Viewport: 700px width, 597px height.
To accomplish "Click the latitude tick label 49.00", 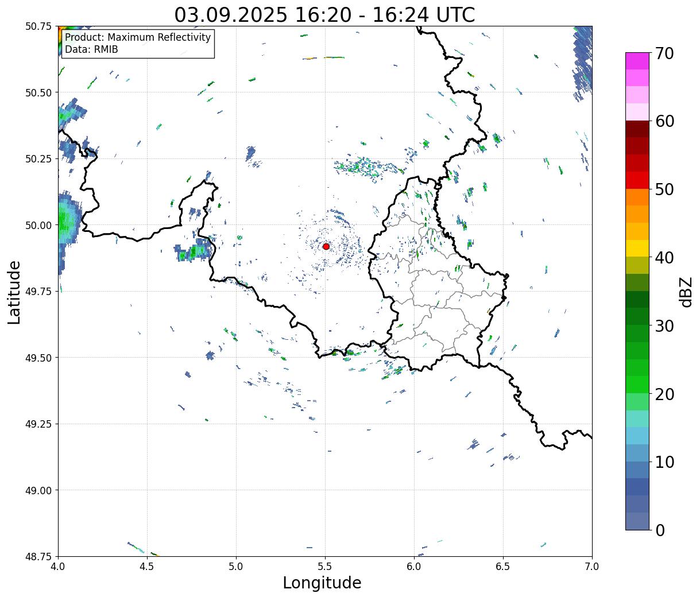I will coord(38,490).
